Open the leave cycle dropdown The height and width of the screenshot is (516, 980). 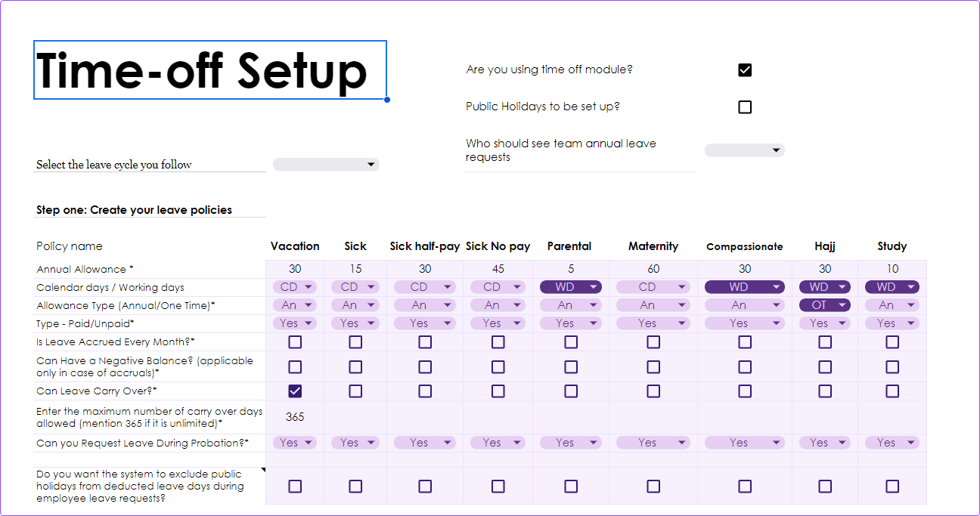tap(326, 165)
